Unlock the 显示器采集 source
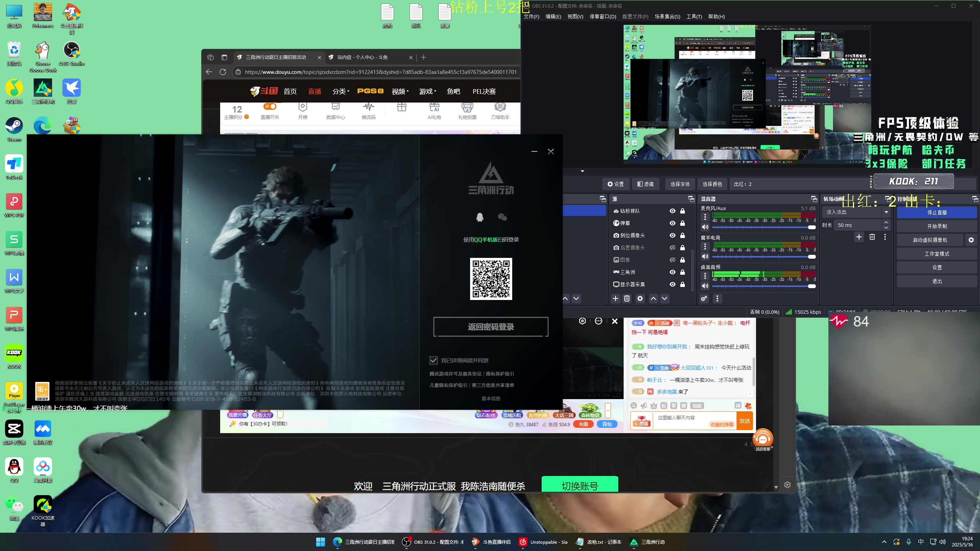The width and height of the screenshot is (980, 551). coord(683,284)
